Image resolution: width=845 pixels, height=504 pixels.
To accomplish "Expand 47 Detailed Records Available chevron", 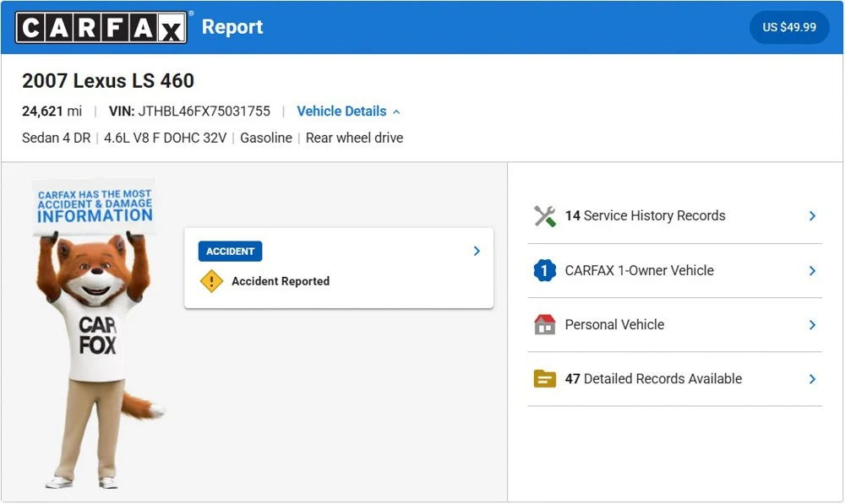I will click(812, 379).
